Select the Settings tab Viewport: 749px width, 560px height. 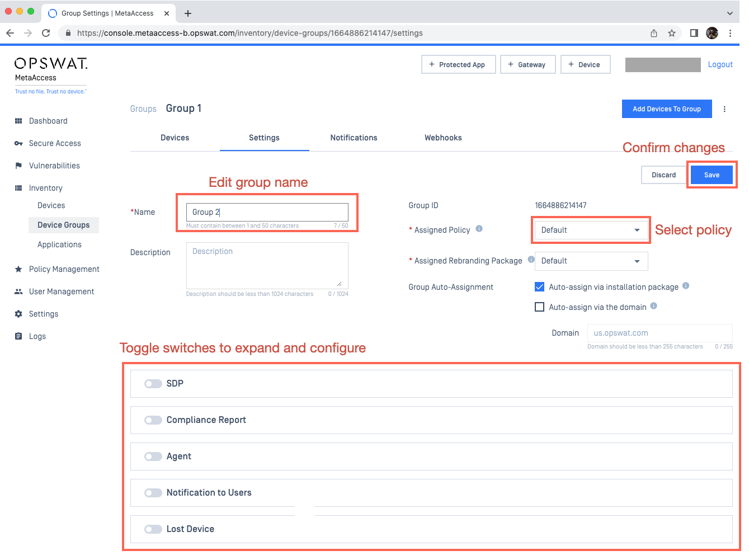point(264,138)
